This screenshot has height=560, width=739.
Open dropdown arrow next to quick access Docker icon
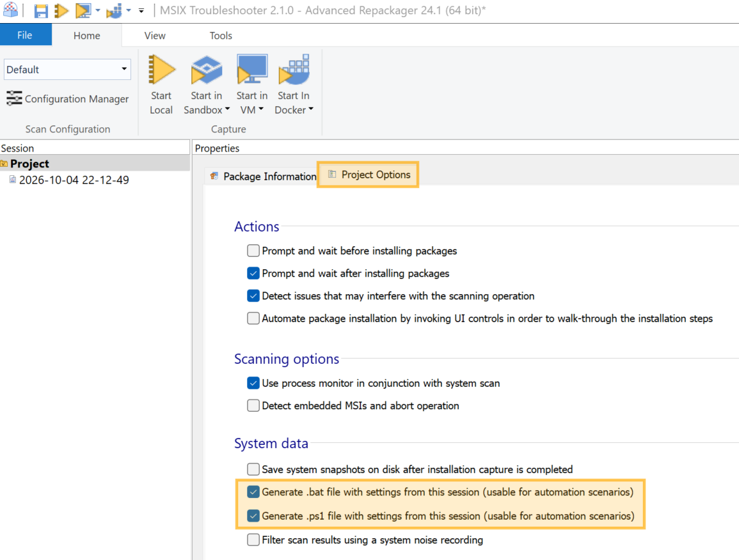pos(129,10)
